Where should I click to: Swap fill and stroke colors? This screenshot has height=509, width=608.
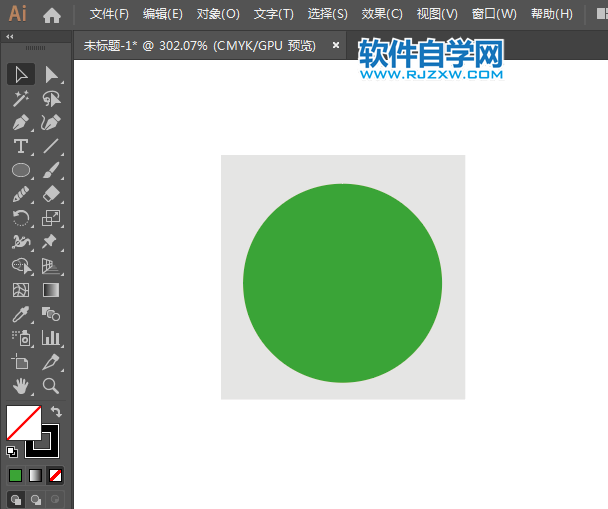[x=56, y=411]
